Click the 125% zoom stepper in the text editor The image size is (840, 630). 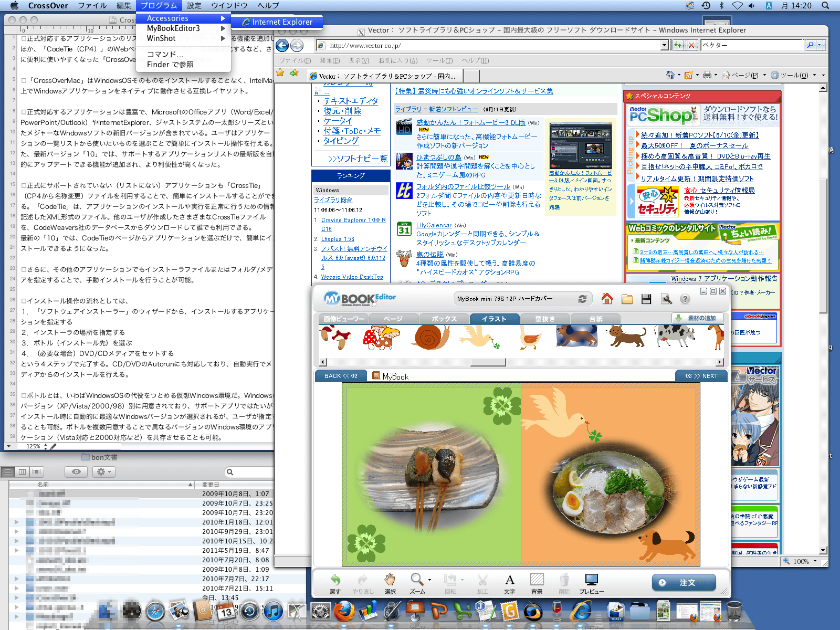(46, 446)
